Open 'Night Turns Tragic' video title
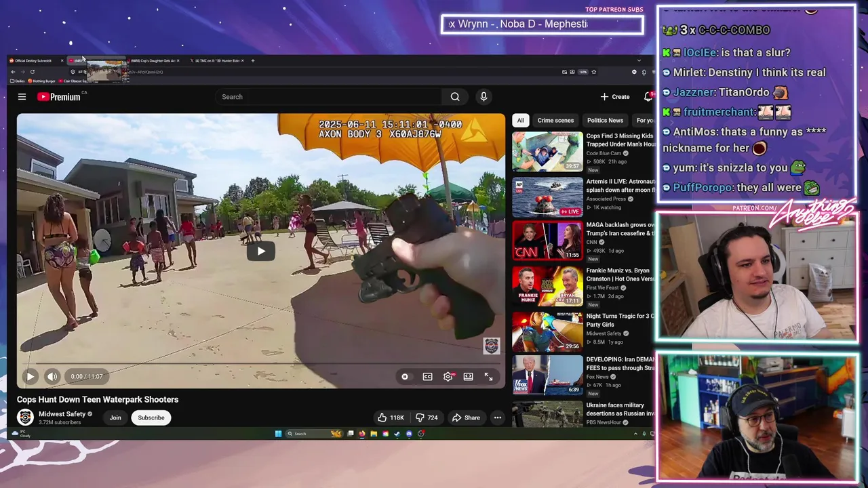Screen dimensions: 868x488 [x=620, y=320]
